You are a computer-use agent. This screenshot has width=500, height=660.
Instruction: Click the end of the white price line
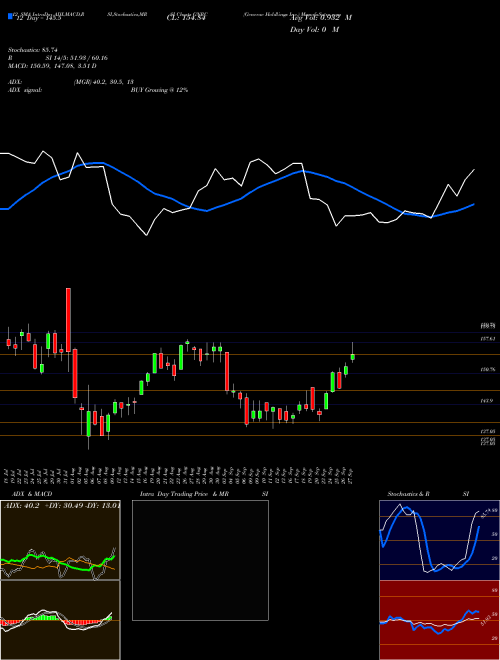click(x=475, y=169)
